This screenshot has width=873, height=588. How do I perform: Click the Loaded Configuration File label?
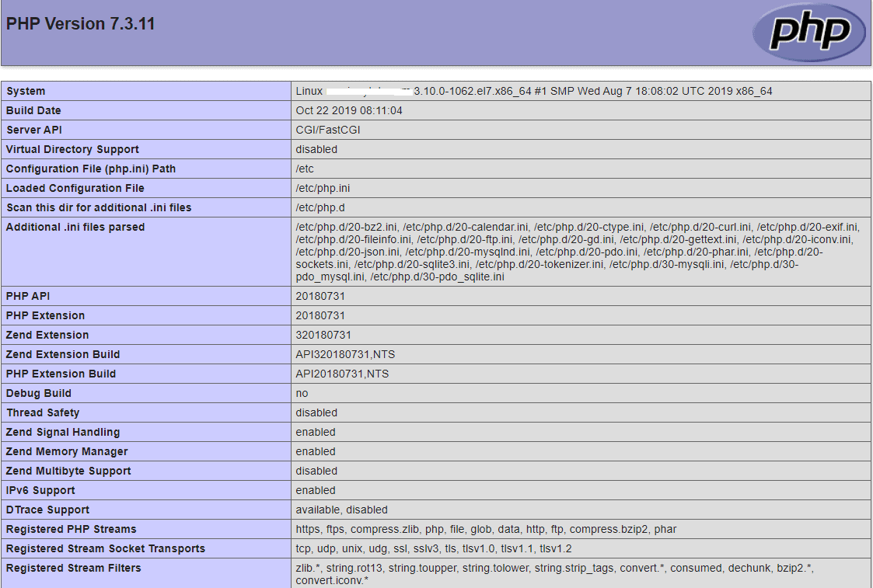[x=75, y=189]
